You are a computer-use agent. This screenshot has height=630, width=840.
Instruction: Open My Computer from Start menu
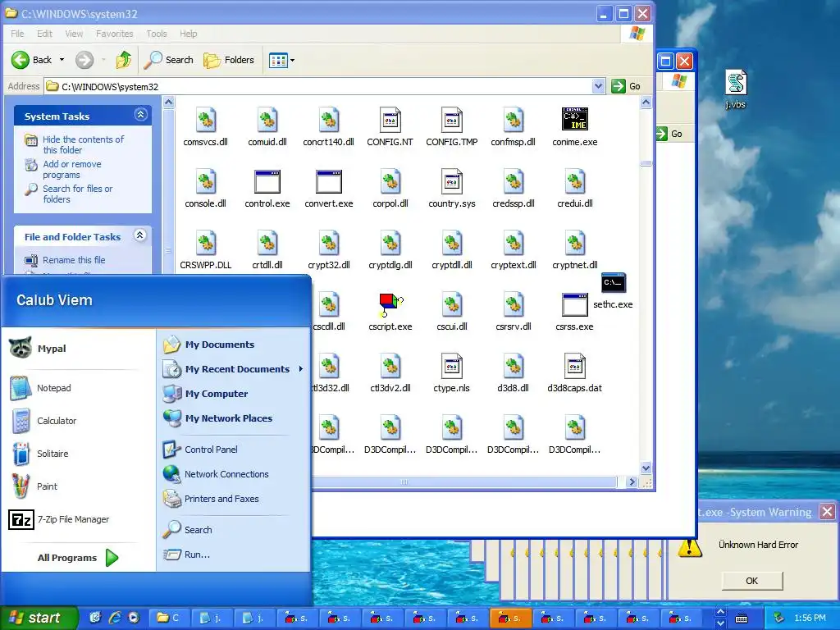tap(217, 394)
